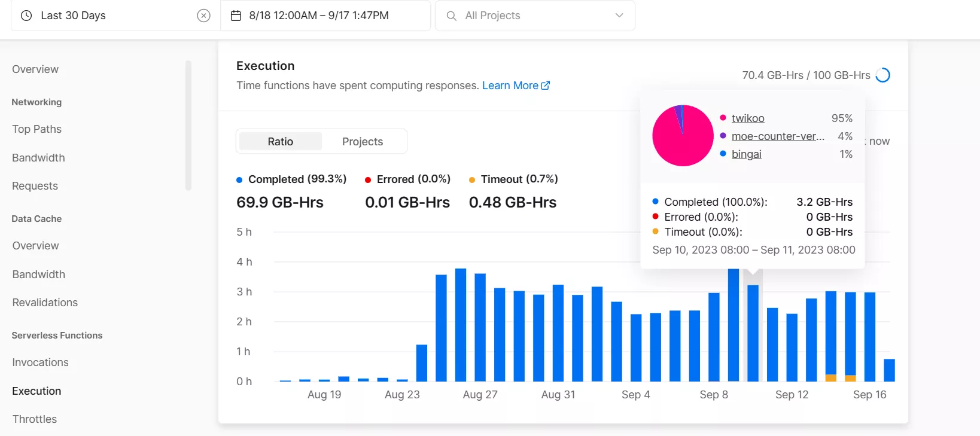
Task: Go to Invocations under Serverless Functions
Action: [x=40, y=362]
